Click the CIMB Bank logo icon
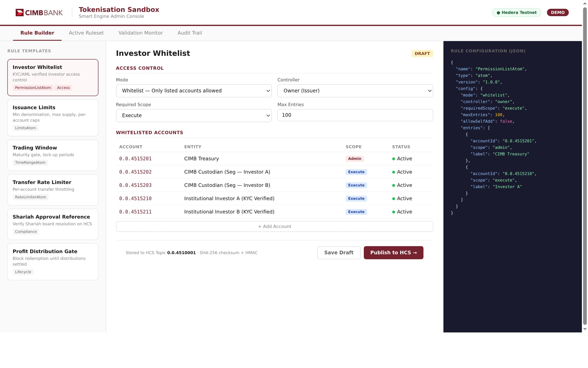The width and height of the screenshot is (588, 368). click(x=20, y=13)
